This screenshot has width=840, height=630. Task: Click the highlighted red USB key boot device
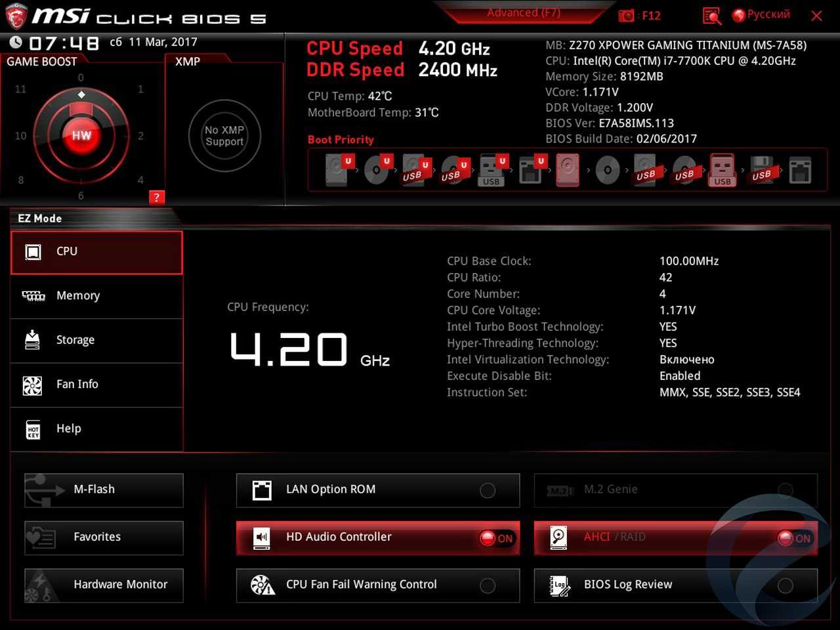point(722,170)
